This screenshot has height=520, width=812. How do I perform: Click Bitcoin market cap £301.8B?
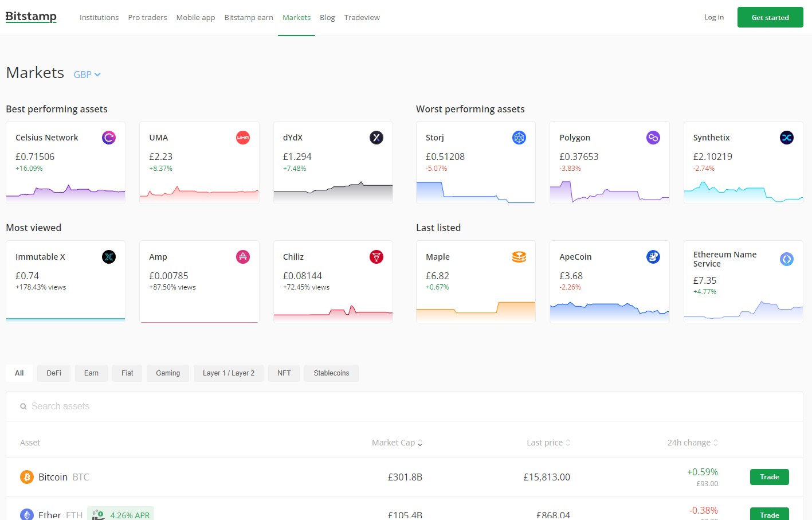pyautogui.click(x=405, y=477)
